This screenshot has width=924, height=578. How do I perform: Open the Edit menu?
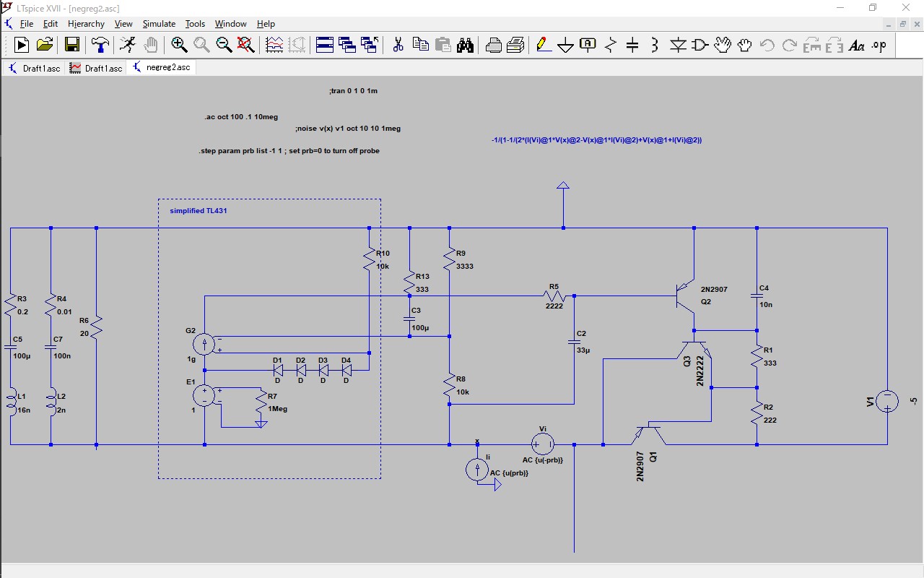click(x=50, y=24)
